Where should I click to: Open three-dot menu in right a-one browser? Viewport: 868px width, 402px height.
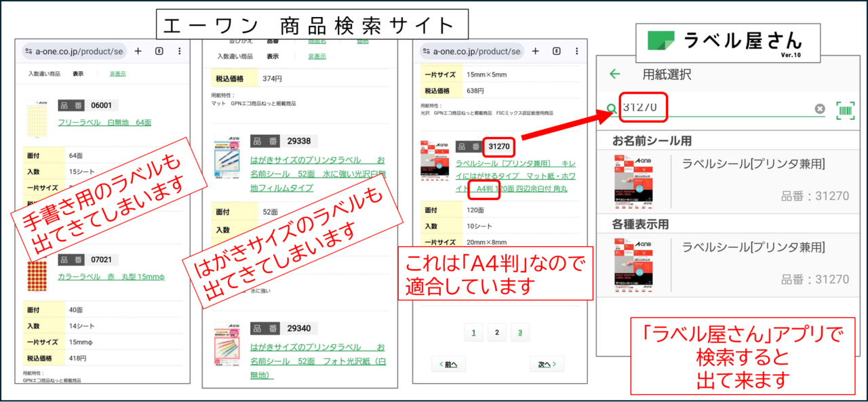pos(576,52)
